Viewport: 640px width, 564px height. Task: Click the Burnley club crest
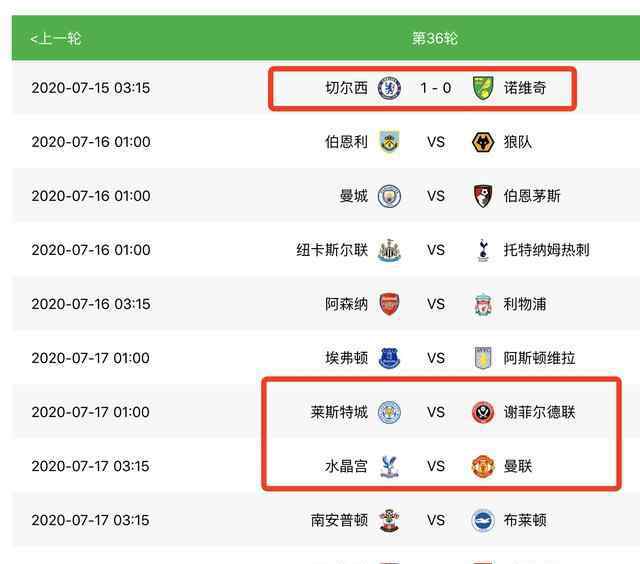389,142
